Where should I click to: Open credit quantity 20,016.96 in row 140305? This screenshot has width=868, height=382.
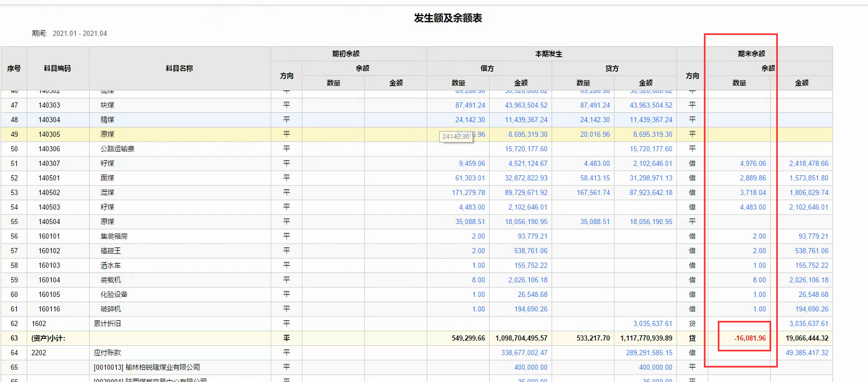pos(594,135)
